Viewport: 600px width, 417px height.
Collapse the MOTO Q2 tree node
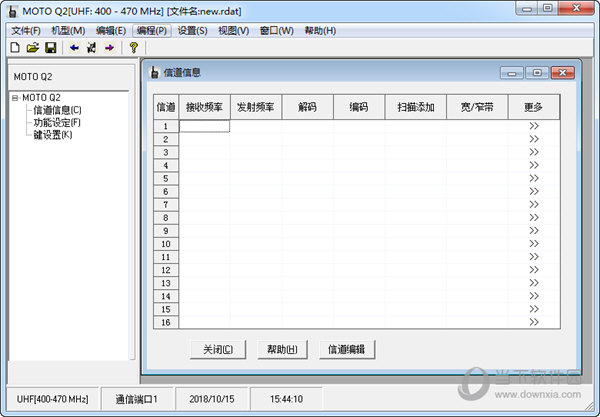[15, 98]
